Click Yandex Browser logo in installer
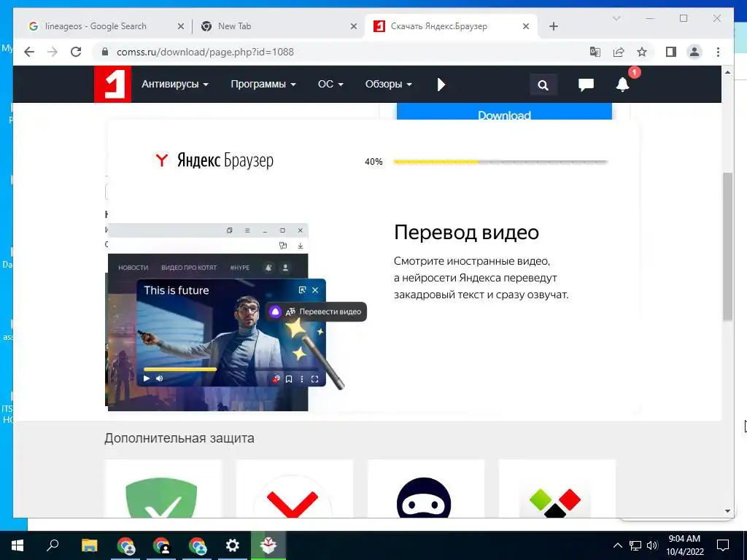Image resolution: width=747 pixels, height=560 pixels. pos(215,160)
